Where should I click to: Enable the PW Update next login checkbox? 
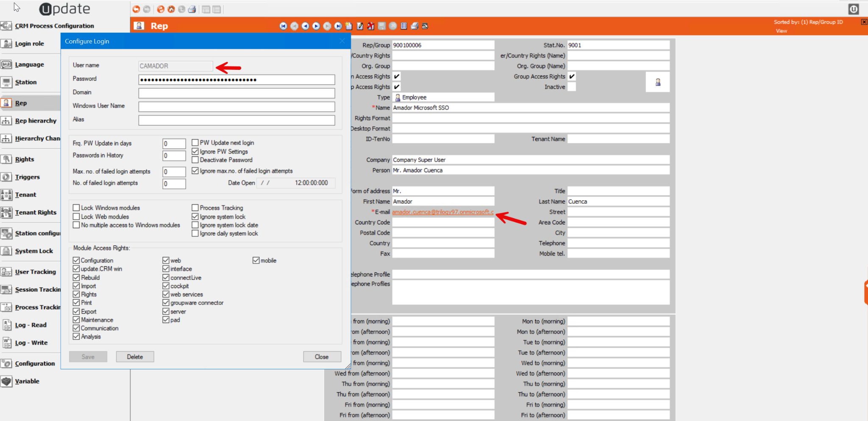point(195,143)
